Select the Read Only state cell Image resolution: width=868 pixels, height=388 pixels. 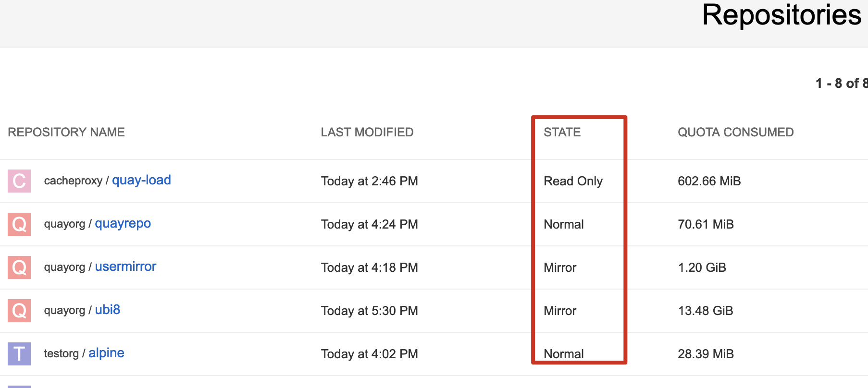pos(573,181)
